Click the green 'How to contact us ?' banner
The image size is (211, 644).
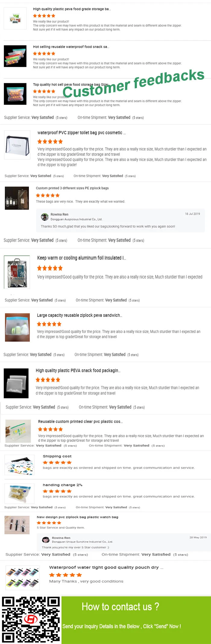coord(136,620)
